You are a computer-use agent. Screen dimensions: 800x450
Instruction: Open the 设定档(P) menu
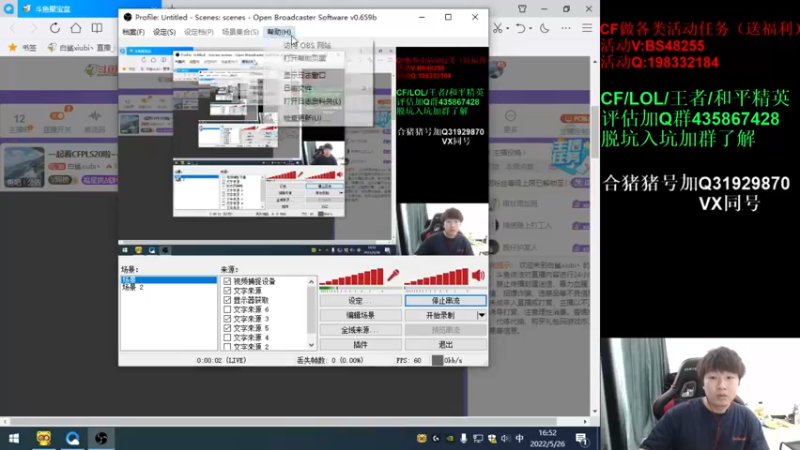coord(198,32)
